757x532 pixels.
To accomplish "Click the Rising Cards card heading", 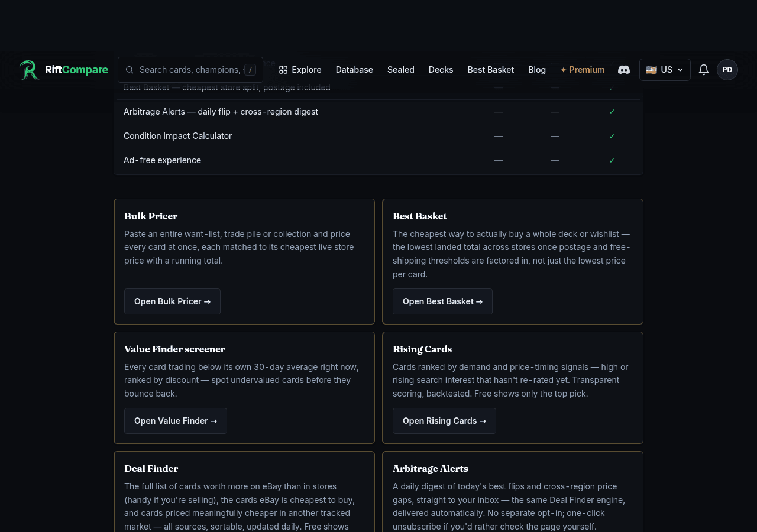I will 422,349.
